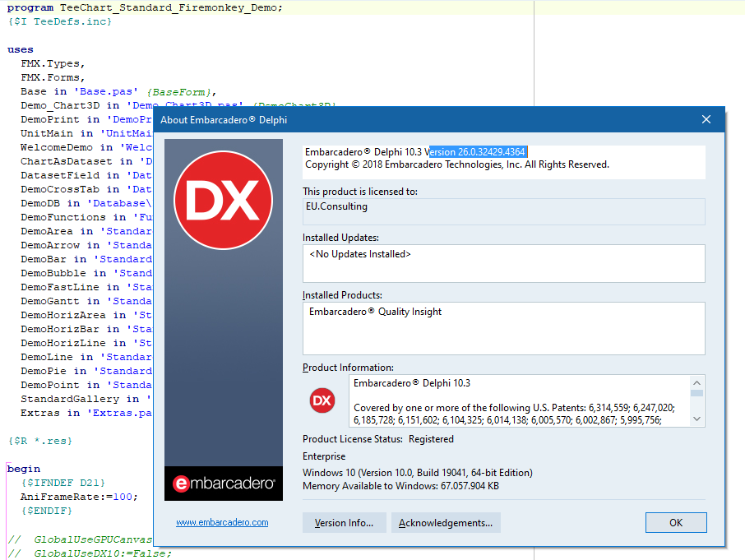Visit the www.embarcadero.com link
This screenshot has height=560, width=745.
pyautogui.click(x=222, y=522)
